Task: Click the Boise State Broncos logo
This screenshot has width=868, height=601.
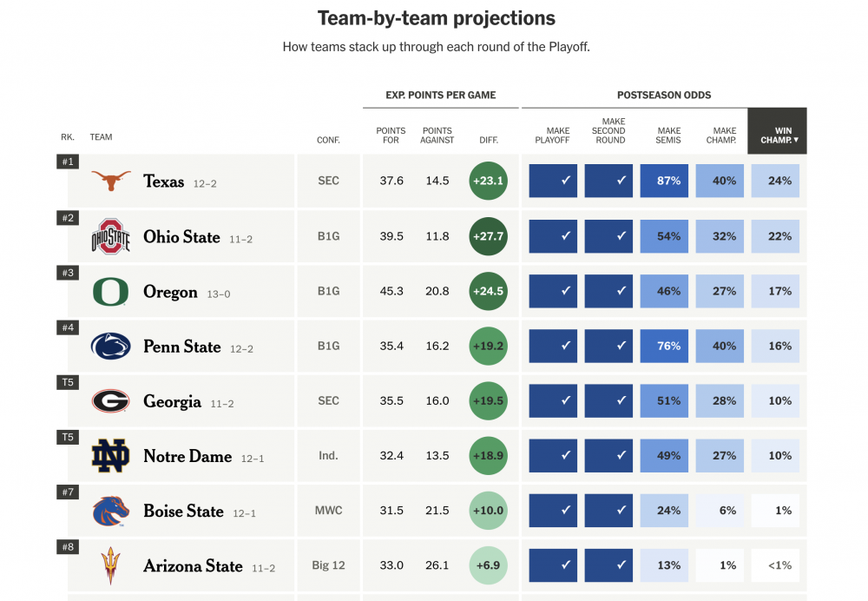Action: tap(110, 511)
